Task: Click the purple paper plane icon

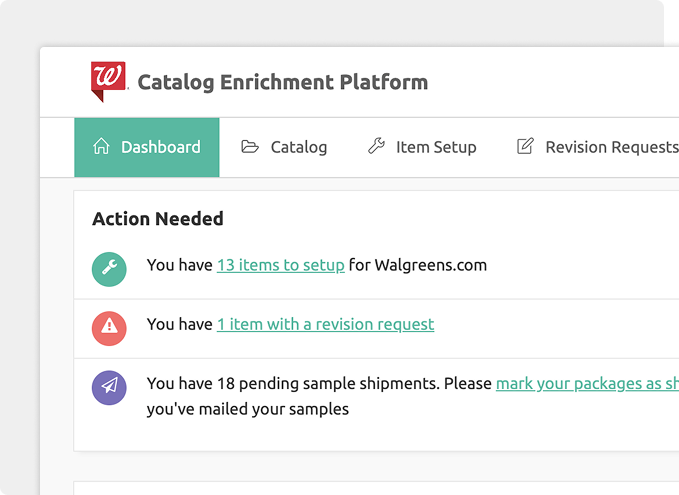Action: point(109,386)
